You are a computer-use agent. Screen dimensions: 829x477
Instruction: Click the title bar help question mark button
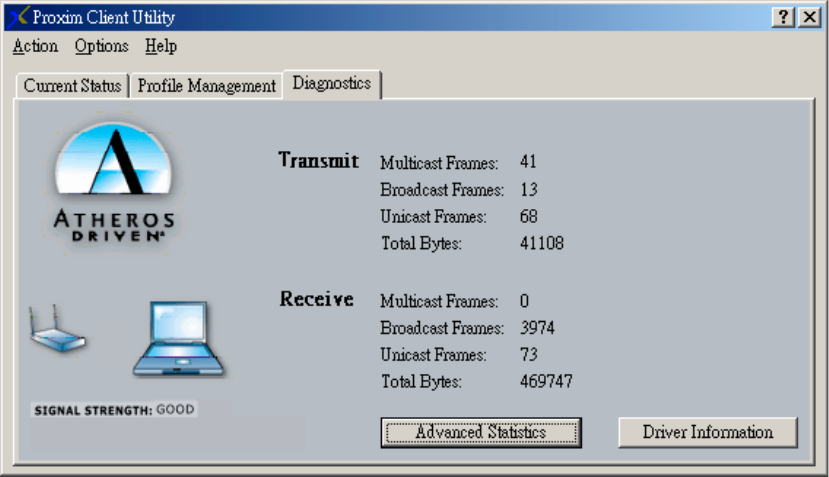[x=783, y=17]
